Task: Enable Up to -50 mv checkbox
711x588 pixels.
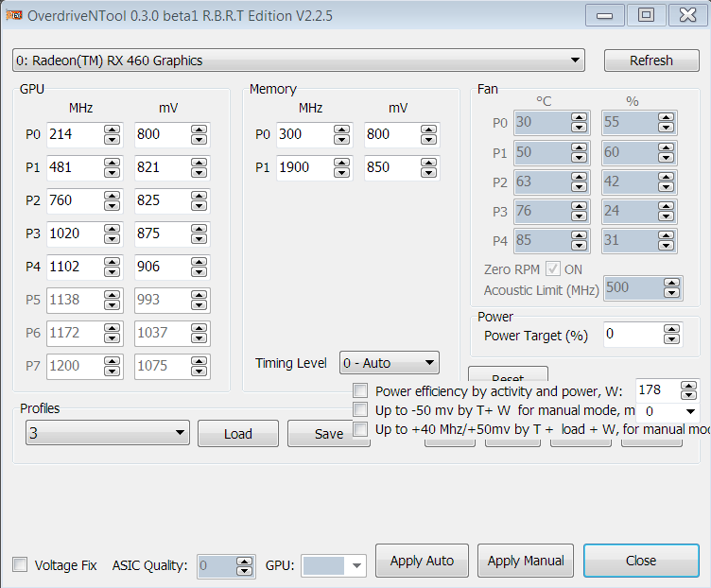Action: [x=360, y=409]
